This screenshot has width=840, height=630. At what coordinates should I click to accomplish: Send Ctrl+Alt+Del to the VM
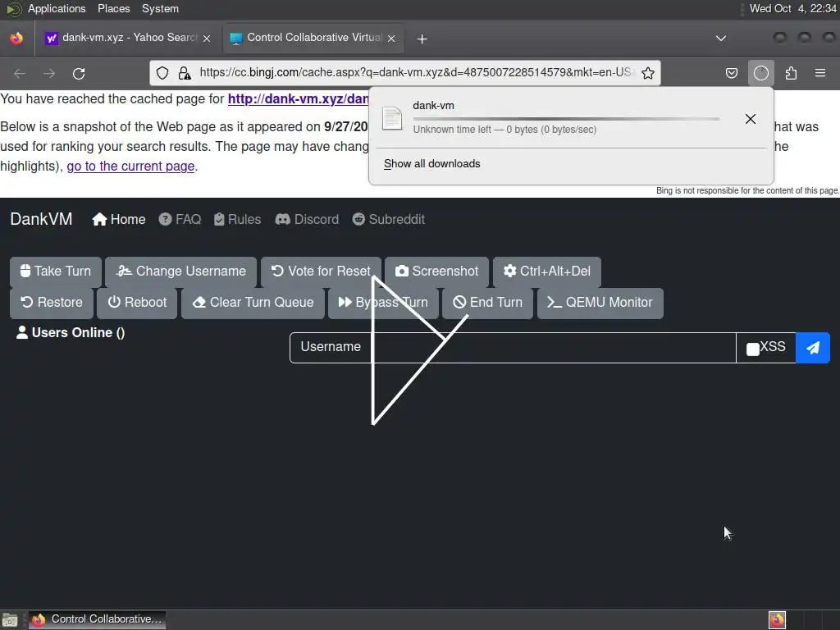click(x=547, y=271)
